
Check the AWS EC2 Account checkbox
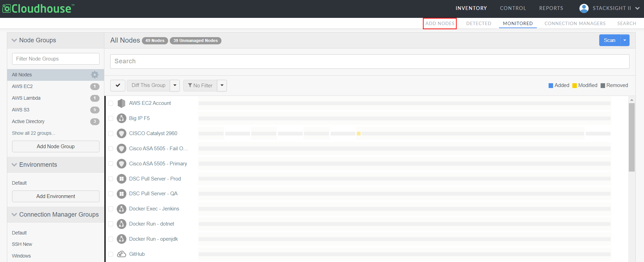111,103
